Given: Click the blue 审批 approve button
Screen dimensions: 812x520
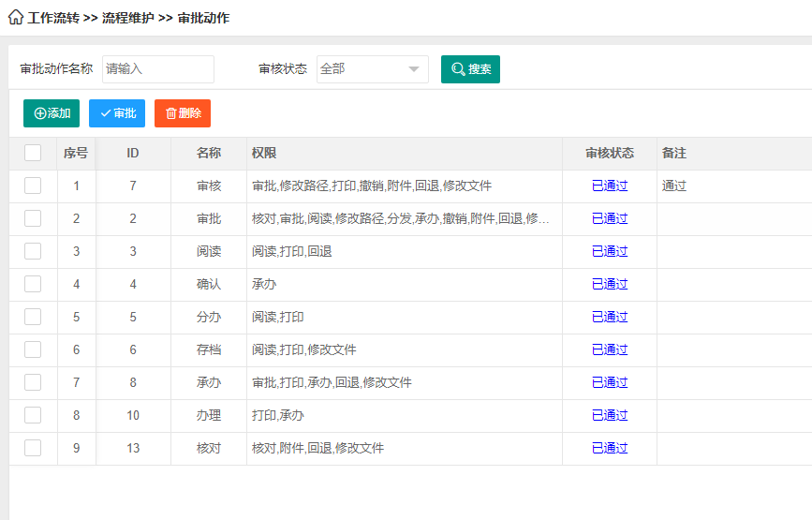Looking at the screenshot, I should (117, 113).
